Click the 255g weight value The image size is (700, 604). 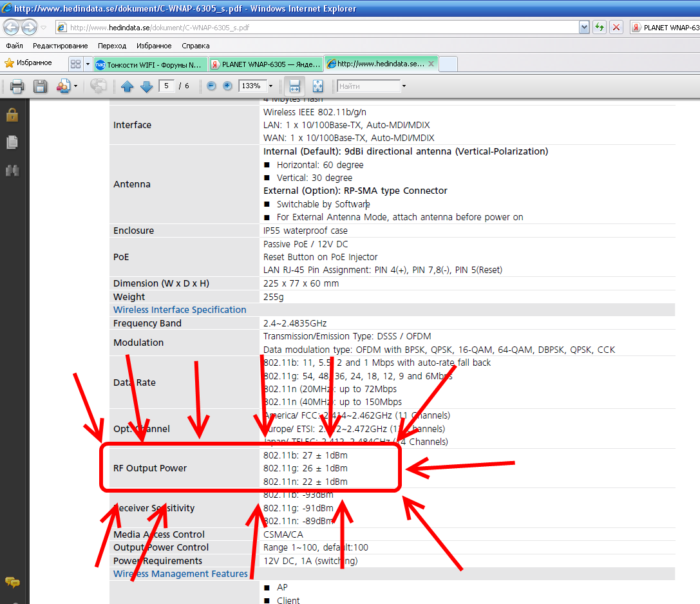[273, 297]
